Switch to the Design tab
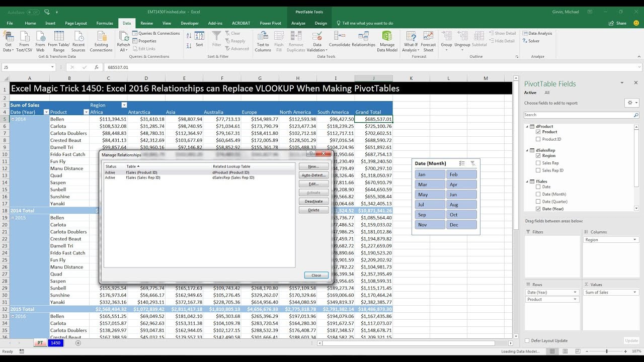The width and height of the screenshot is (644, 362). click(x=320, y=23)
